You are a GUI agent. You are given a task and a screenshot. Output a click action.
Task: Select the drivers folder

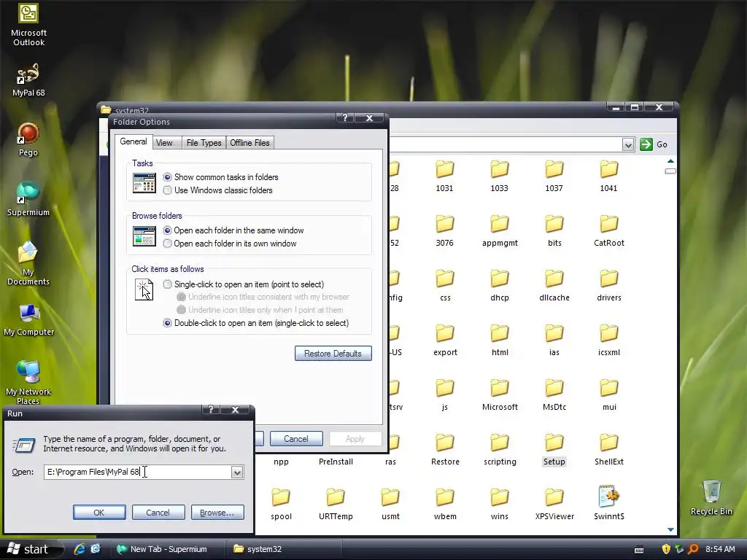609,286
